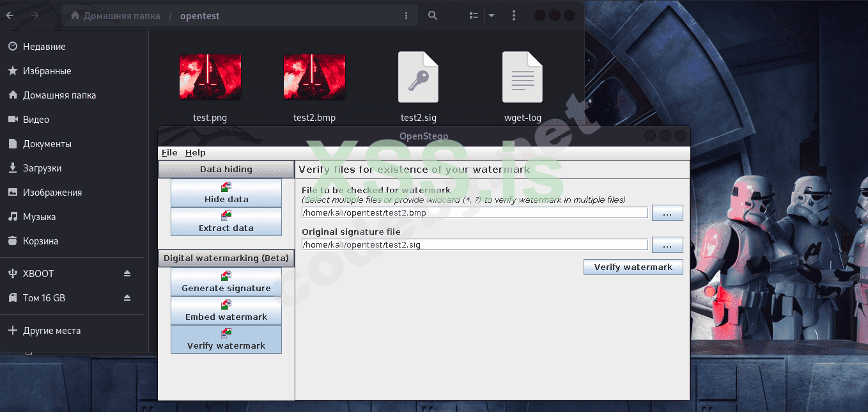The image size is (868, 412).
Task: Select the test.png thumbnail in file manager
Action: click(x=210, y=77)
